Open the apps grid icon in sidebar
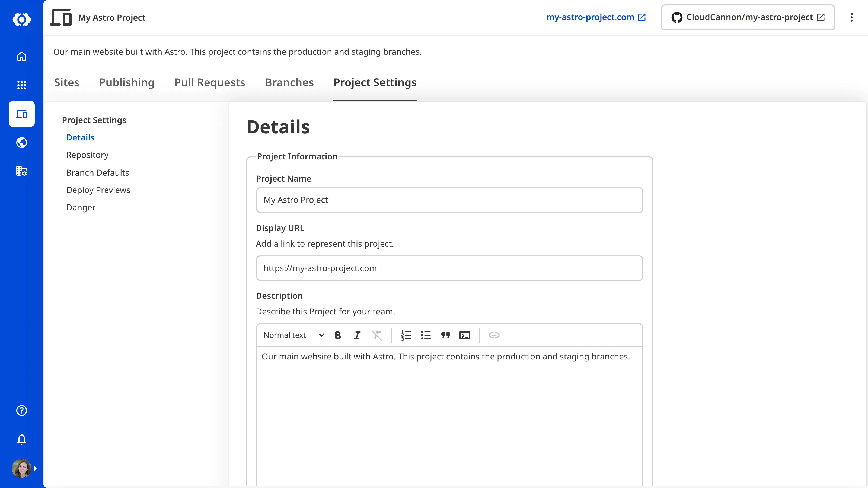Screen dimensions: 868x488 click(22, 85)
